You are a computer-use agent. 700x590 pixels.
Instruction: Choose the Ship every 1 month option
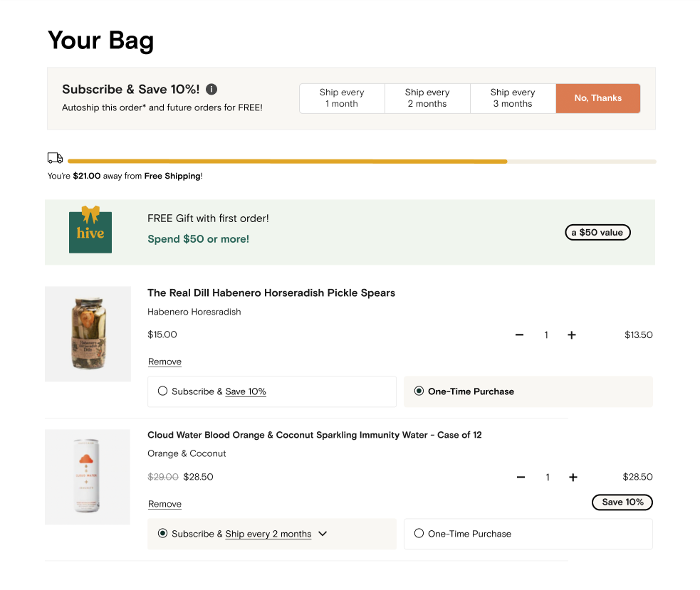click(x=342, y=98)
